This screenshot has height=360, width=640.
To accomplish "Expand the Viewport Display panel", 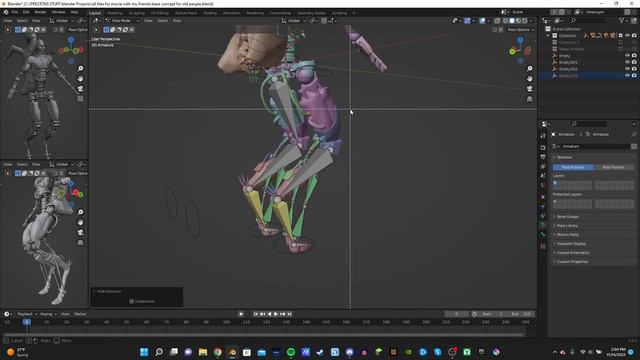I will [x=571, y=244].
